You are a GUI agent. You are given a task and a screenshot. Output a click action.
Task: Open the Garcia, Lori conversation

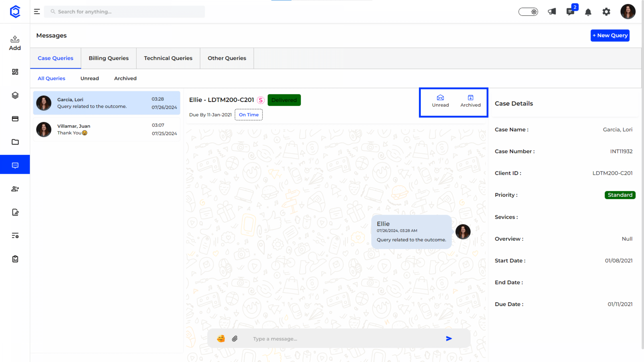click(106, 103)
